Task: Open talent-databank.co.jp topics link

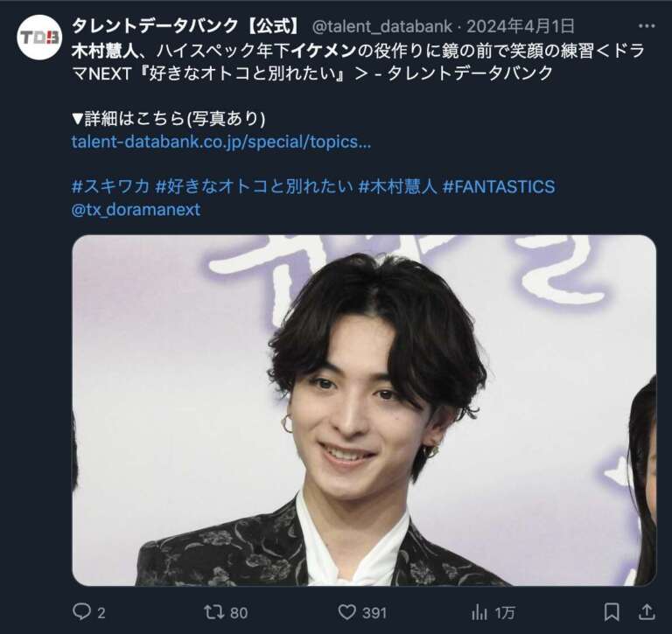Action: tap(221, 142)
